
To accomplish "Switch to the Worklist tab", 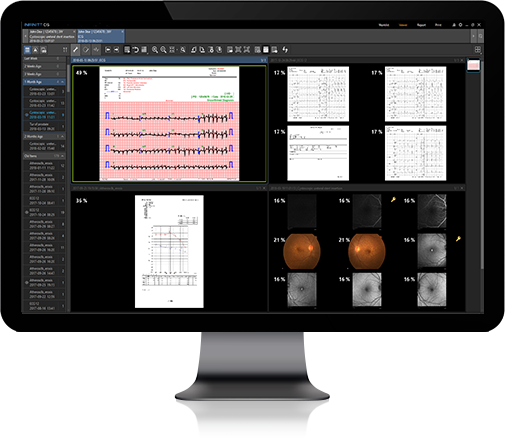I will [384, 25].
